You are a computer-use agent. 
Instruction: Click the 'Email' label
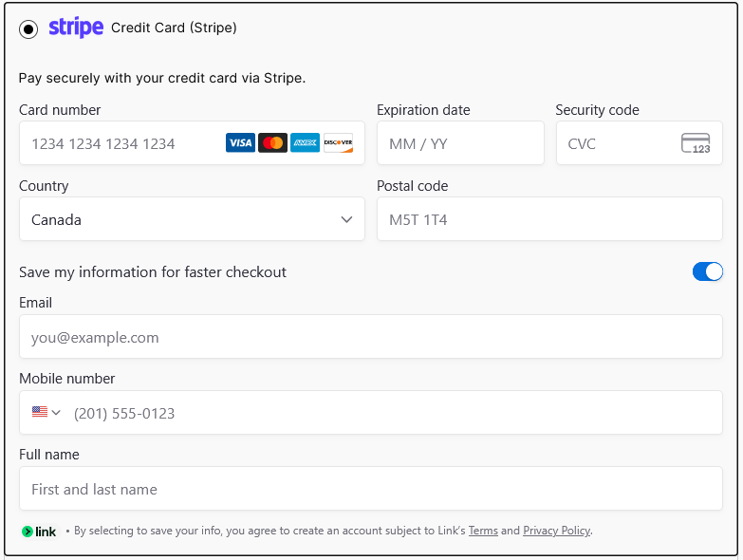pos(35,303)
